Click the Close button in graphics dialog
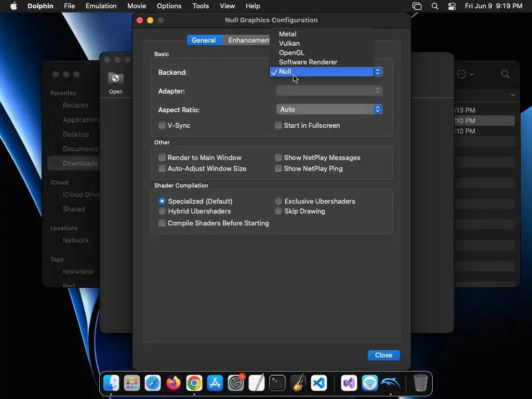 point(384,355)
